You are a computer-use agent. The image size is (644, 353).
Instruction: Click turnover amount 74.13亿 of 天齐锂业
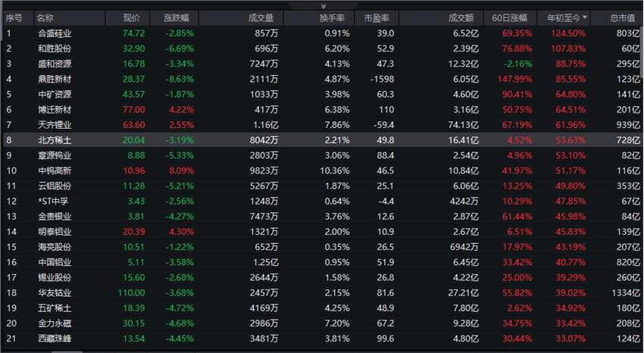point(463,125)
